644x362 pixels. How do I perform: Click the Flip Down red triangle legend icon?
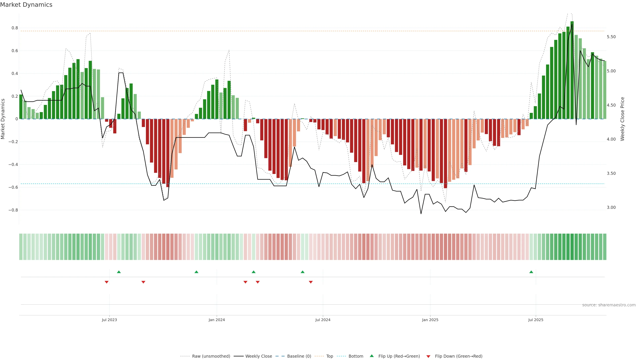(428, 356)
